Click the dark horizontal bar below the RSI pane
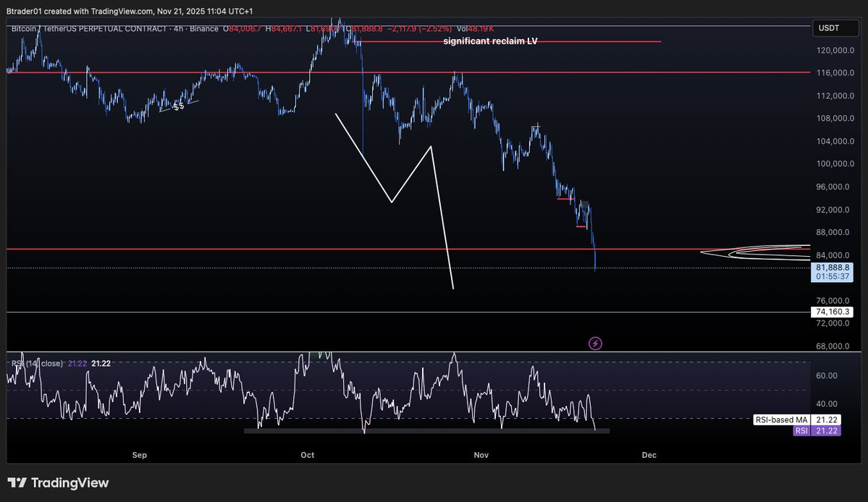This screenshot has height=502, width=868. click(427, 430)
